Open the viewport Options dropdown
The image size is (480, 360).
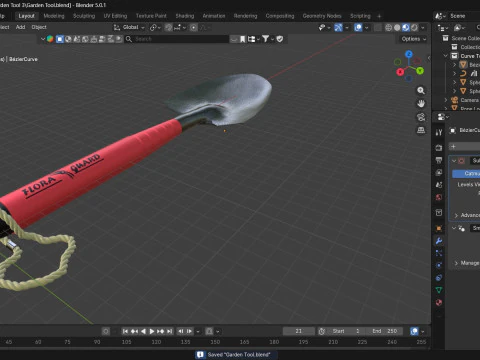click(414, 39)
